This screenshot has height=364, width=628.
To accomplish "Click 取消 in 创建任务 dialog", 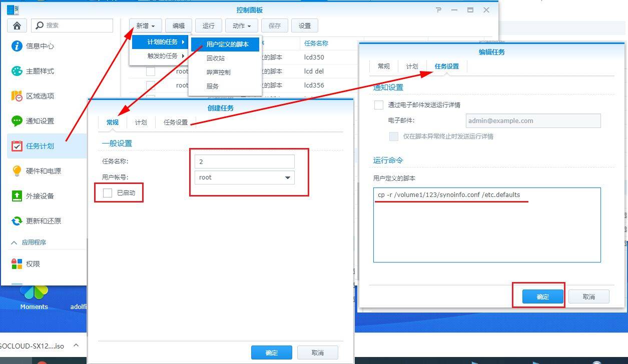I will tap(318, 352).
